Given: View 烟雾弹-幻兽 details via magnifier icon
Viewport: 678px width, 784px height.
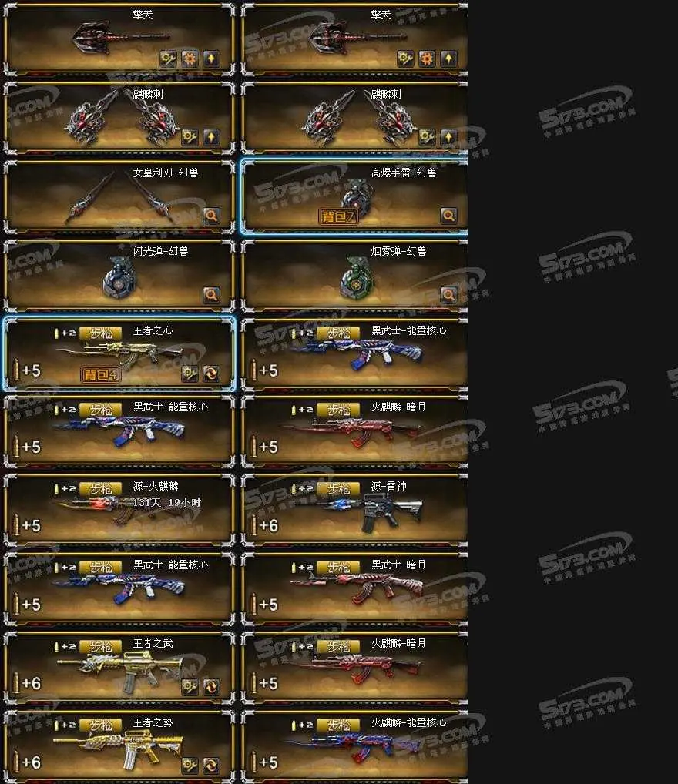Looking at the screenshot, I should click(448, 295).
